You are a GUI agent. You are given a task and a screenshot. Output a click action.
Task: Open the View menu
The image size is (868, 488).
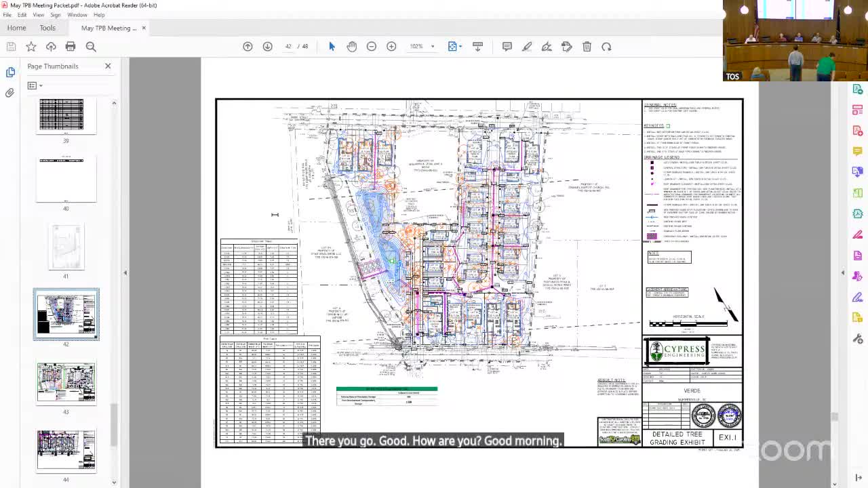pyautogui.click(x=39, y=15)
